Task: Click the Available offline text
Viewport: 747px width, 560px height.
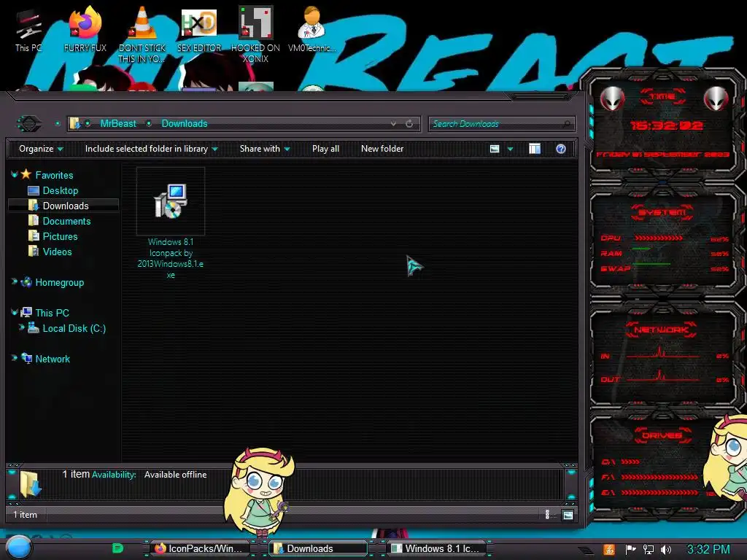Action: [x=175, y=475]
